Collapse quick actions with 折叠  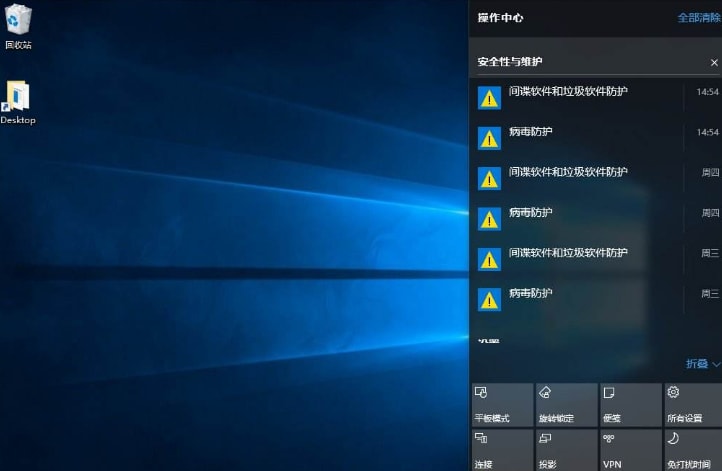pos(702,364)
